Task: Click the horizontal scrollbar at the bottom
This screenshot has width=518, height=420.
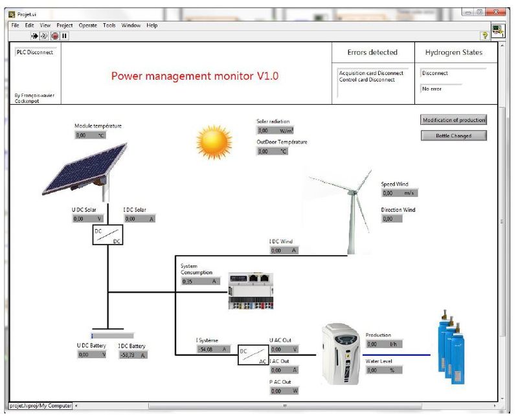Action: 285,406
